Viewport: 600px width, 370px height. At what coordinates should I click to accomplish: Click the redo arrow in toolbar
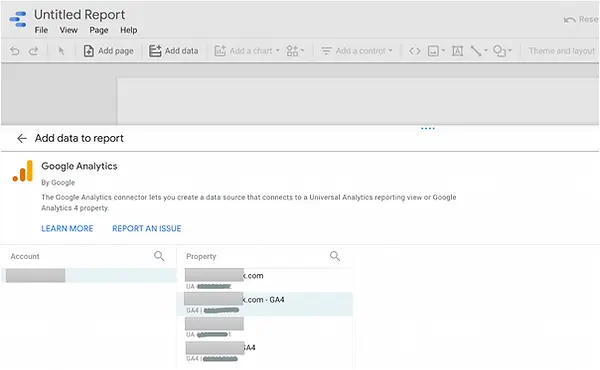pyautogui.click(x=34, y=51)
